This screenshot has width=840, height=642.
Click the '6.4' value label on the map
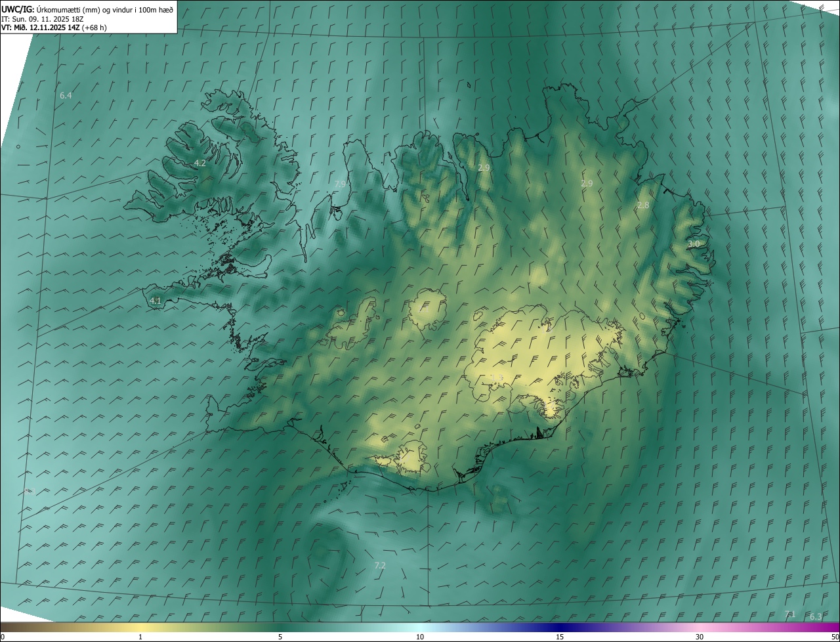[66, 96]
